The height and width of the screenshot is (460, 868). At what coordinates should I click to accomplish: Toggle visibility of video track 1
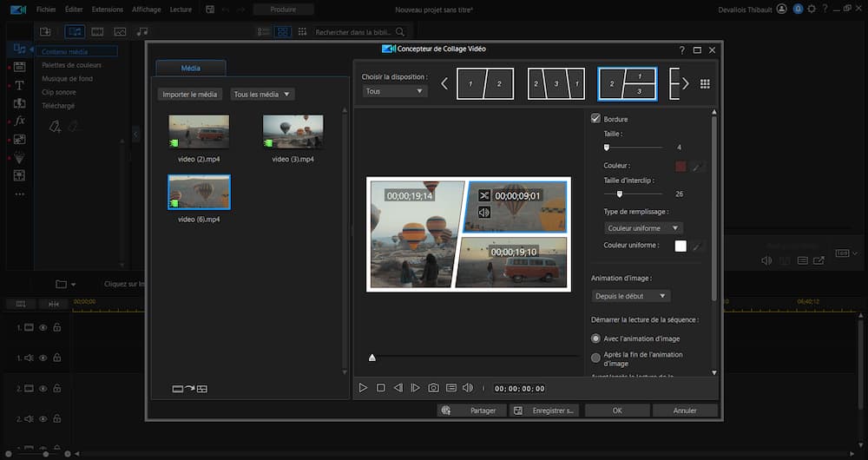[43, 328]
